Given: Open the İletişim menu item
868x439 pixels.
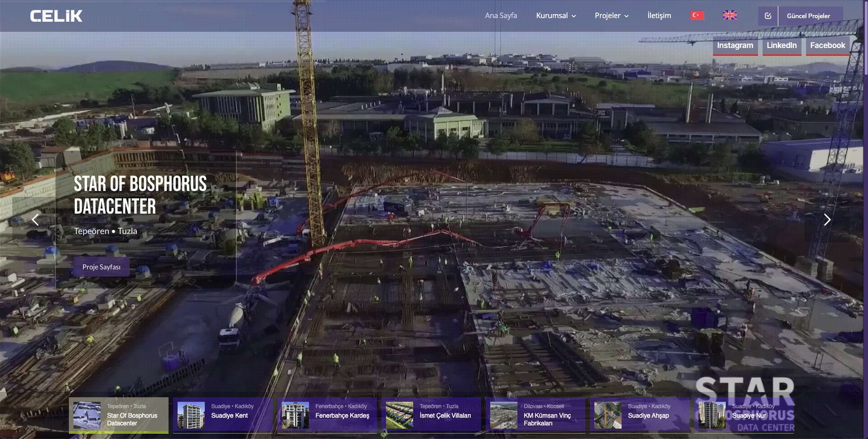Looking at the screenshot, I should click(x=659, y=15).
